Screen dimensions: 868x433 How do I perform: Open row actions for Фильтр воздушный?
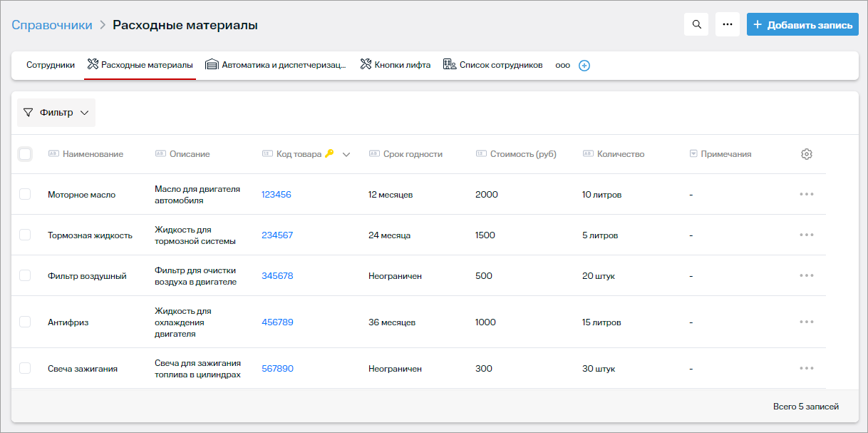pos(806,276)
